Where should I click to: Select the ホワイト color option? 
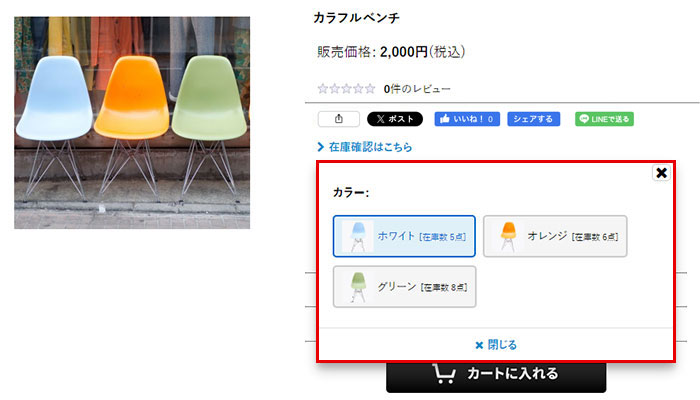[404, 236]
